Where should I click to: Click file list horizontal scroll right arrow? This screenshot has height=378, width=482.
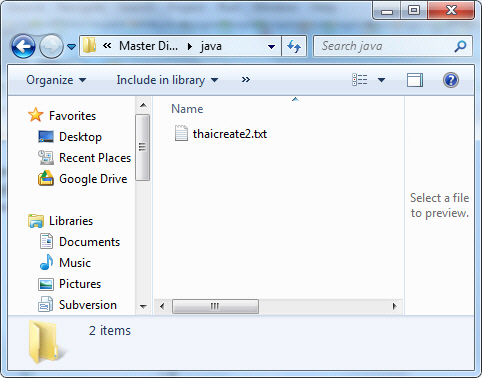click(x=395, y=306)
